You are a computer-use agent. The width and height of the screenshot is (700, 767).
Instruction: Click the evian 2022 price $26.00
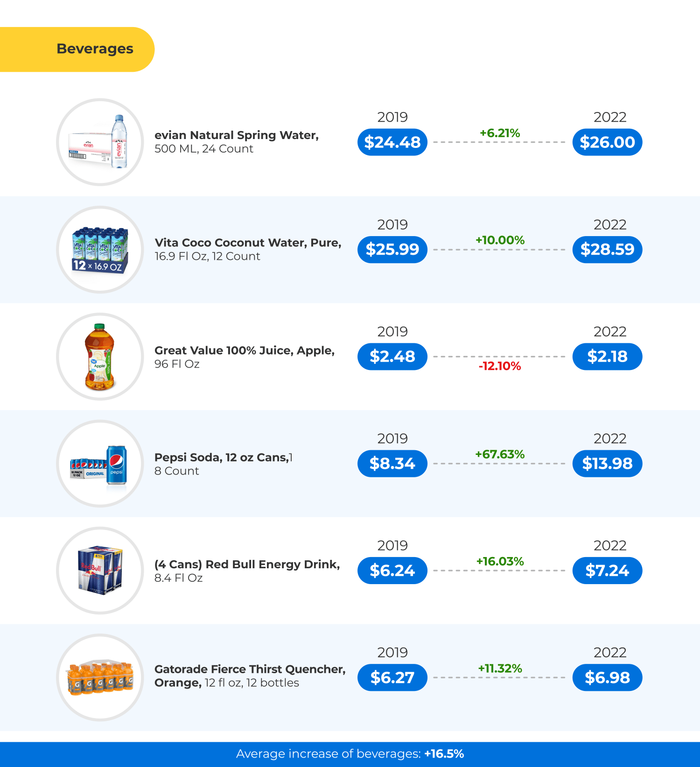click(x=607, y=142)
